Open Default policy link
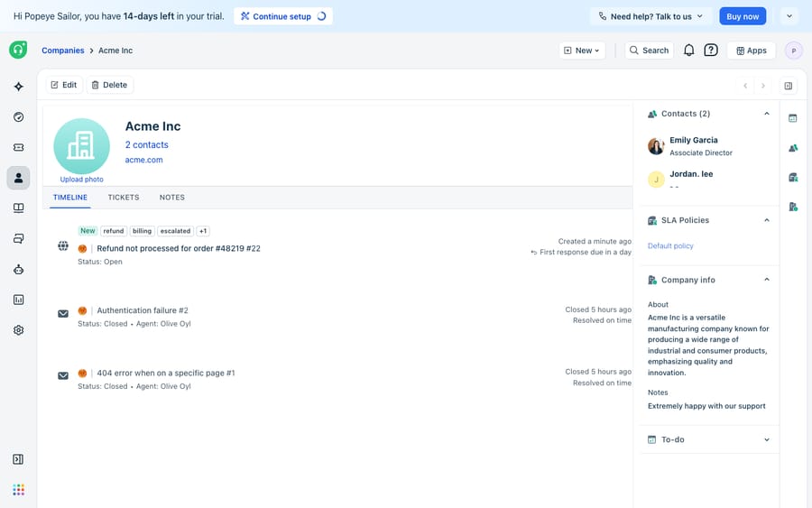This screenshot has height=508, width=812. tap(670, 246)
